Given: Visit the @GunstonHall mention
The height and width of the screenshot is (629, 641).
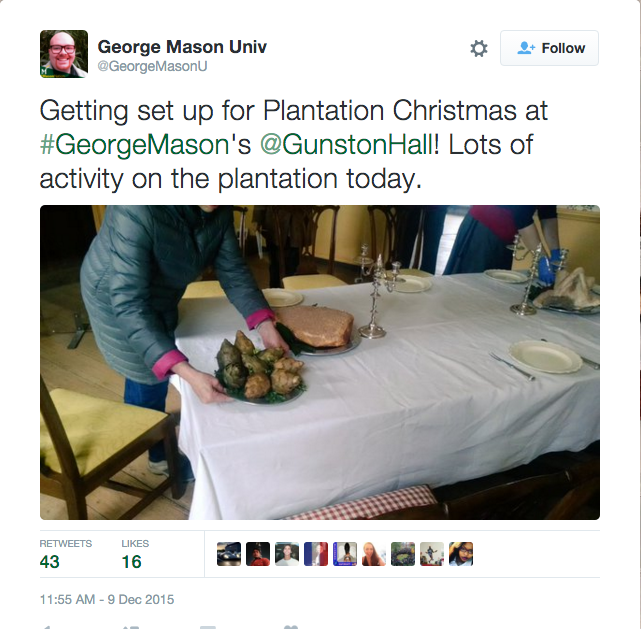Looking at the screenshot, I should 346,144.
